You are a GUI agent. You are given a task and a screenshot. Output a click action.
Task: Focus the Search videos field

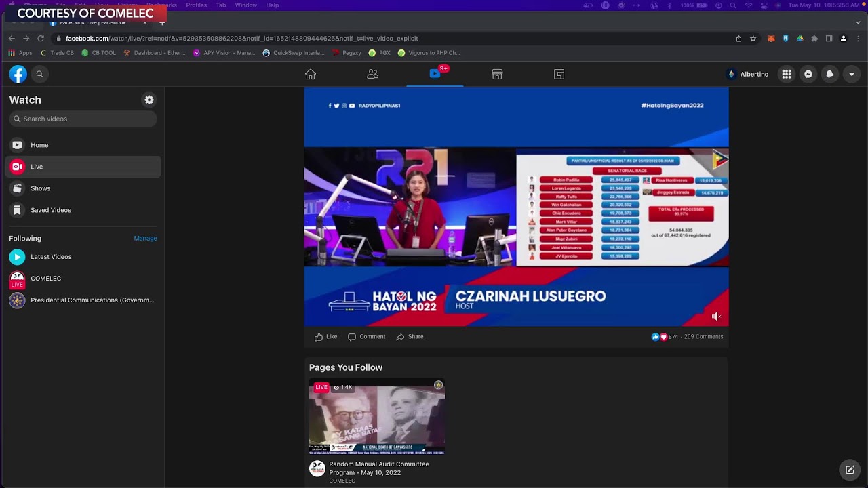tap(83, 119)
